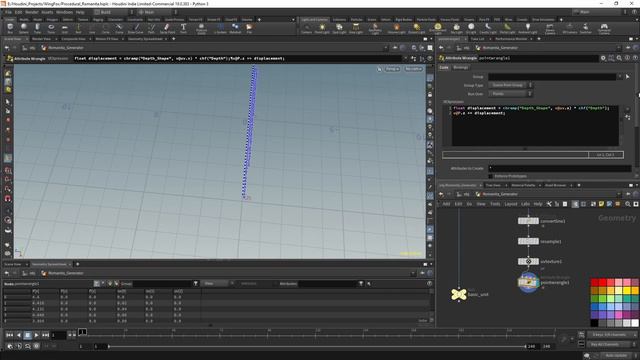Screen dimensions: 640x360
Task: Open the Performance Monitor tab
Action: [511, 39]
